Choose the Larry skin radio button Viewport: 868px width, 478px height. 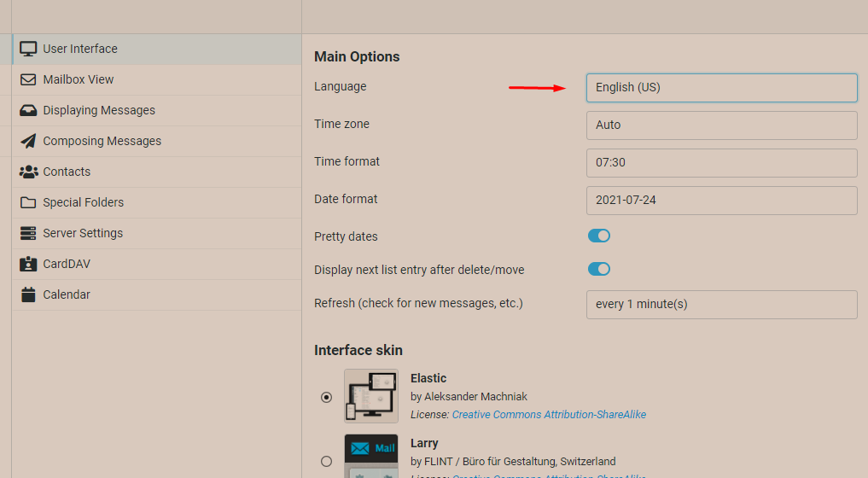pyautogui.click(x=326, y=461)
